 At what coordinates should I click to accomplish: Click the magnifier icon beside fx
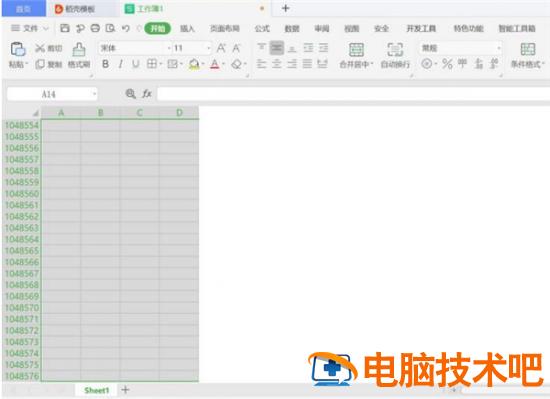click(130, 94)
